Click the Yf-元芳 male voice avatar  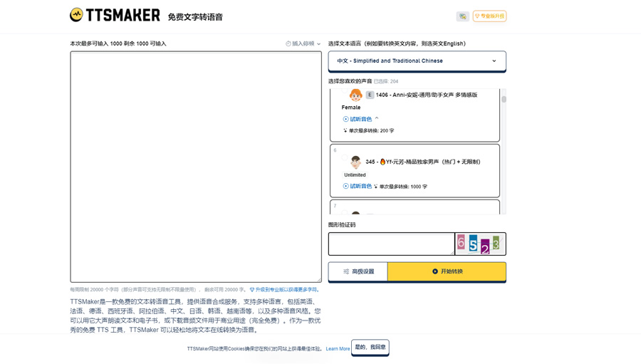point(355,162)
